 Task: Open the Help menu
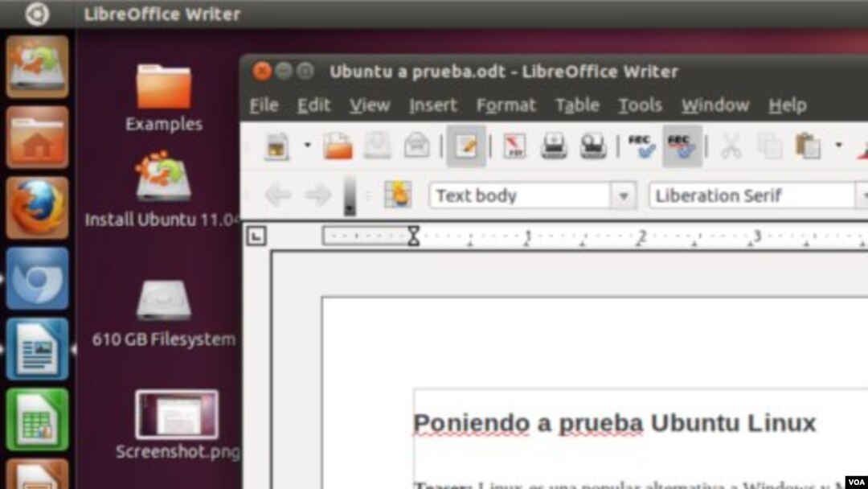tap(787, 105)
